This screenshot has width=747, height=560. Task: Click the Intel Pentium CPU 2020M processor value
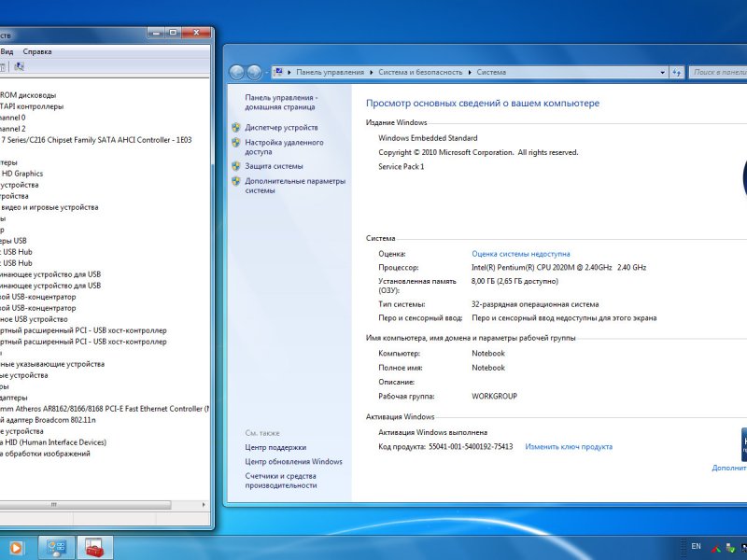click(x=558, y=268)
